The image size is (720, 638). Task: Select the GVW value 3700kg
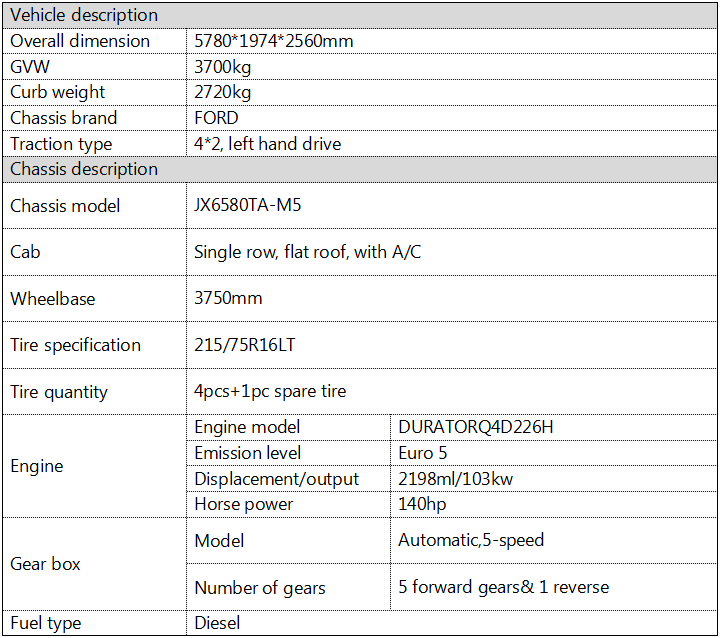222,67
